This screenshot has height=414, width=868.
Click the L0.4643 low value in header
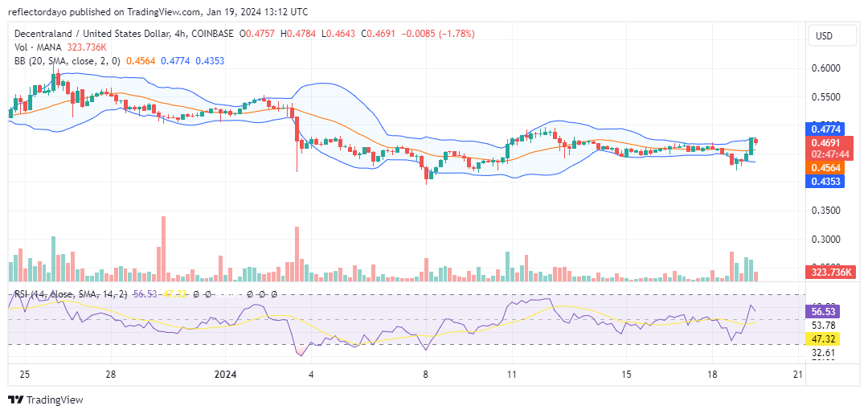click(x=339, y=34)
